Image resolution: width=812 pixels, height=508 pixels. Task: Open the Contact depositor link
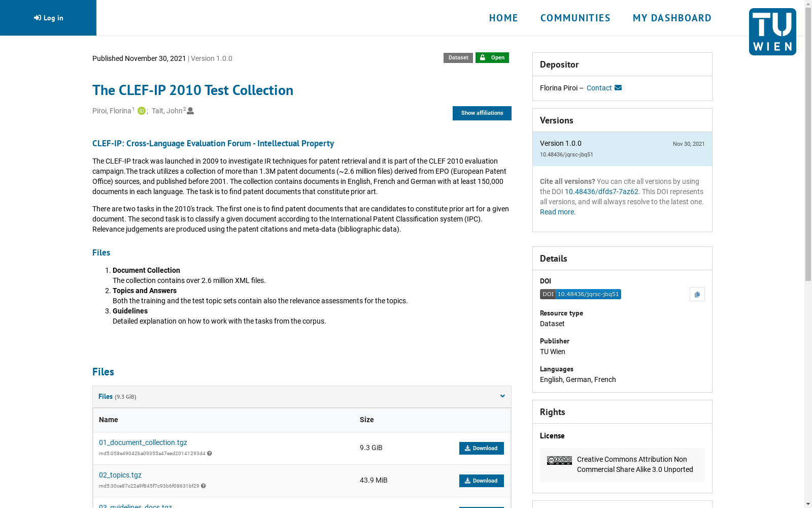point(599,88)
